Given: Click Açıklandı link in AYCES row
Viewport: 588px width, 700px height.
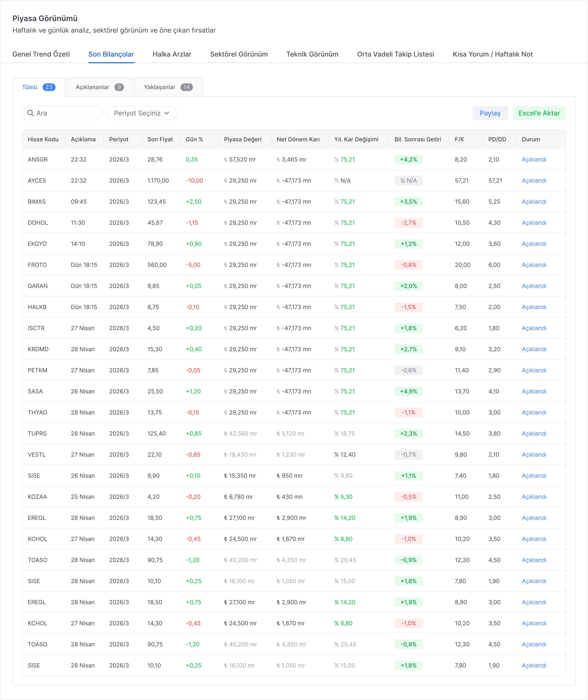Looking at the screenshot, I should click(534, 180).
